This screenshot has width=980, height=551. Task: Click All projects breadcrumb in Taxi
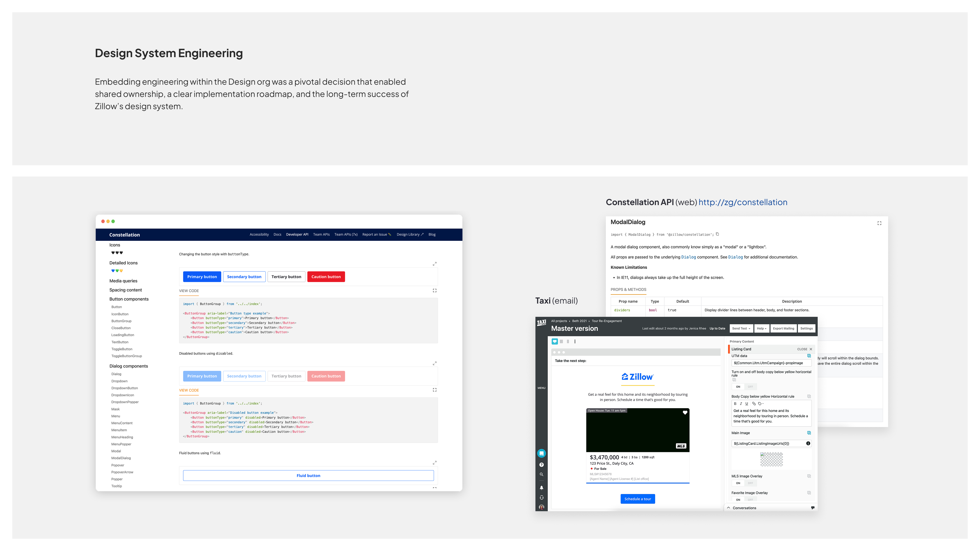click(x=559, y=321)
